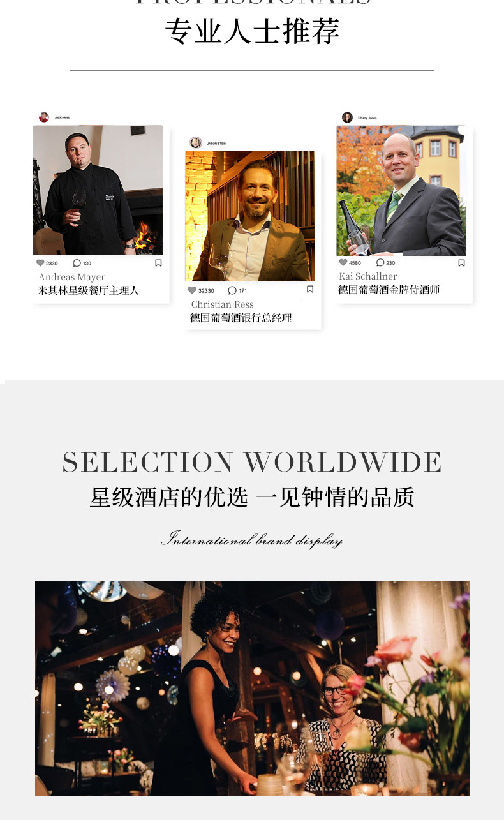Like the Christian Ress card with 32330 hearts
The width and height of the screenshot is (504, 820).
192,290
